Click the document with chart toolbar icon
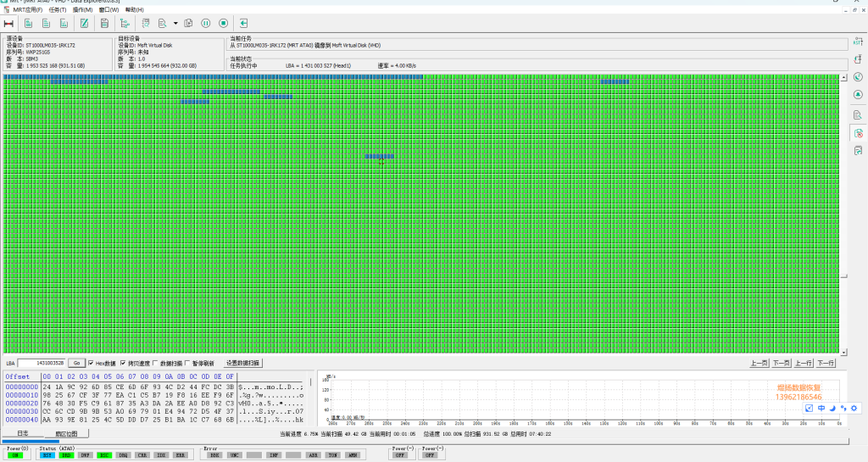 [64, 23]
